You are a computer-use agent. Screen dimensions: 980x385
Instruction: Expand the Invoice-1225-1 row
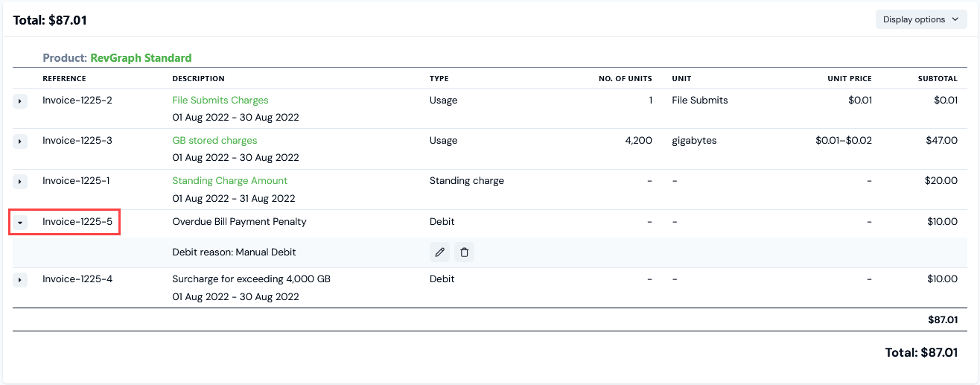pyautogui.click(x=20, y=181)
